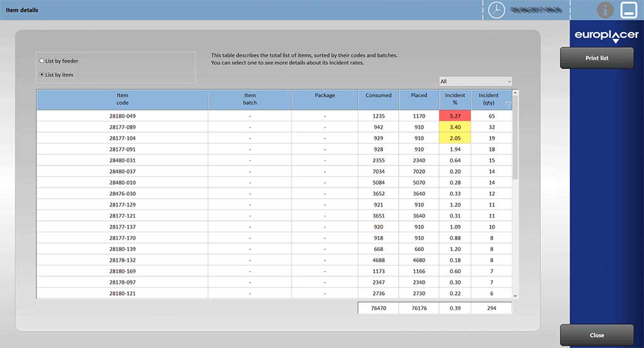
Task: Click the sort arrow in Incident (qty) header
Action: 508,105
